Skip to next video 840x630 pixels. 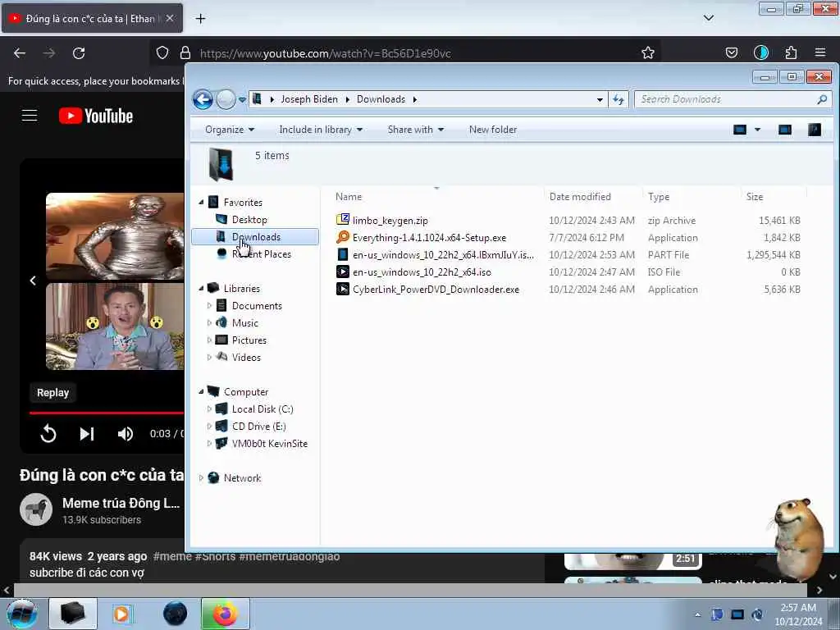87,433
